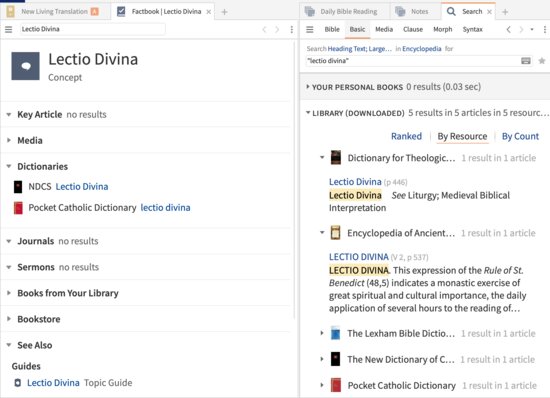The image size is (550, 398).
Task: Expand The Lexham Bible Dictio... results
Action: 322,333
